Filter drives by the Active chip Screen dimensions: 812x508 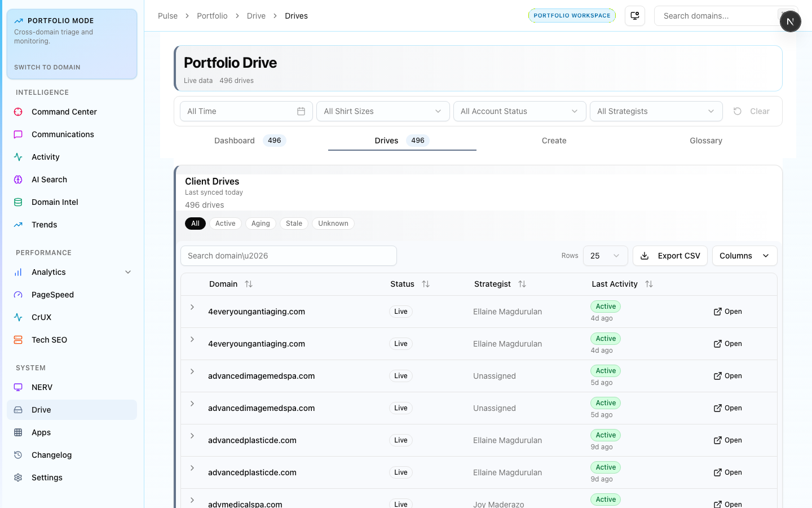coord(225,224)
